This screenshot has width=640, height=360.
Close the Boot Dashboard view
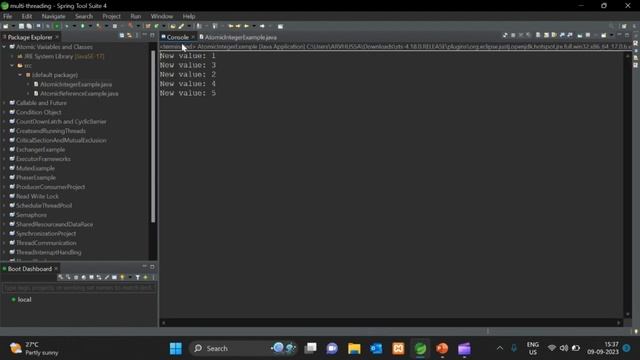point(56,269)
